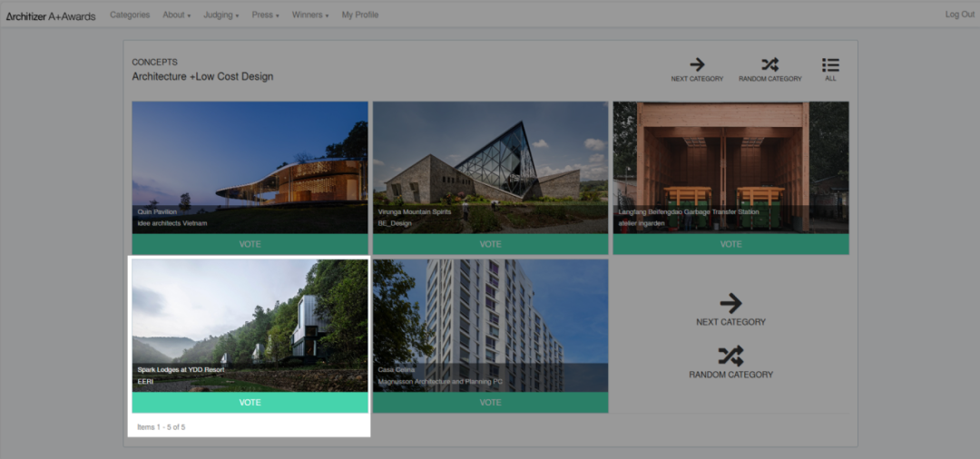Click the top Next Category arrow icon
Image resolution: width=980 pixels, height=459 pixels.
[x=697, y=64]
